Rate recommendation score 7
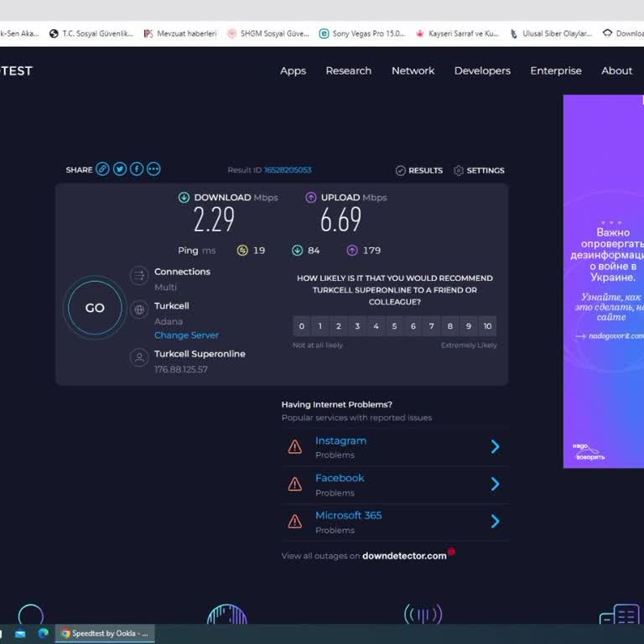This screenshot has width=644, height=644. point(431,326)
